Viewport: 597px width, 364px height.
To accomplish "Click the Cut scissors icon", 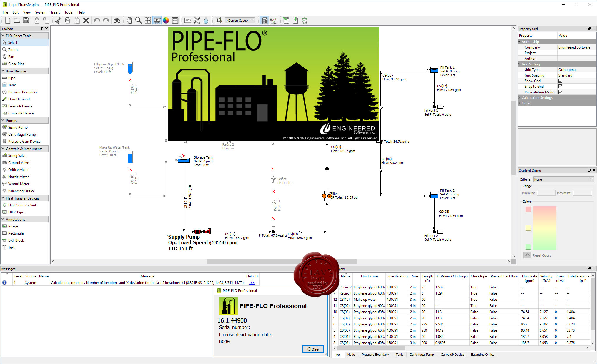I will point(58,20).
